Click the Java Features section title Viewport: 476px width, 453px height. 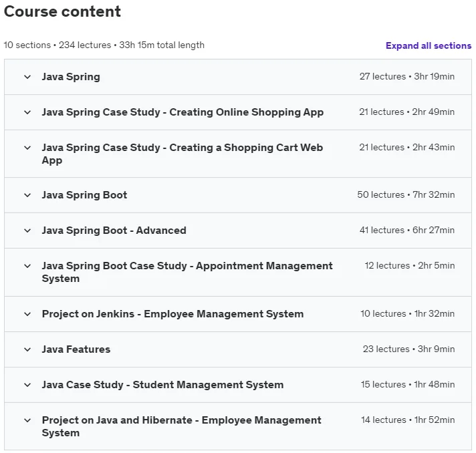(76, 349)
